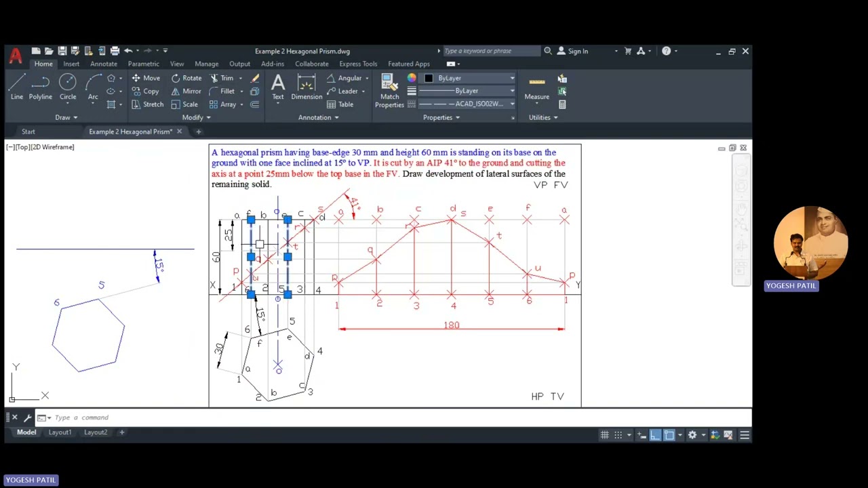Select the Line tool
The height and width of the screenshot is (488, 868).
click(x=17, y=87)
